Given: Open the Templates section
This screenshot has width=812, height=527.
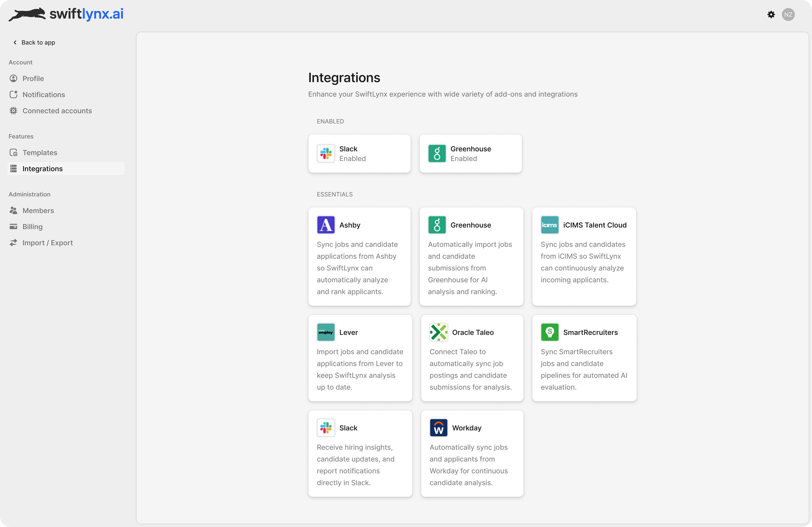Looking at the screenshot, I should click(x=39, y=153).
